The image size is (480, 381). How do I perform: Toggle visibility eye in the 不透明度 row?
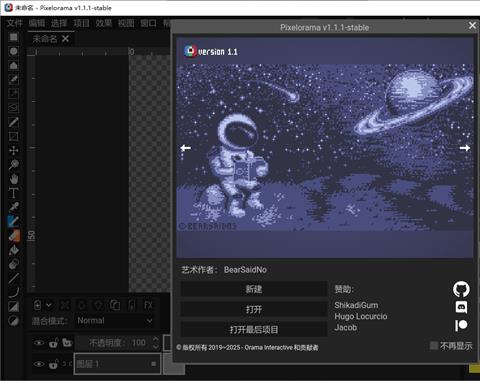pyautogui.click(x=39, y=343)
